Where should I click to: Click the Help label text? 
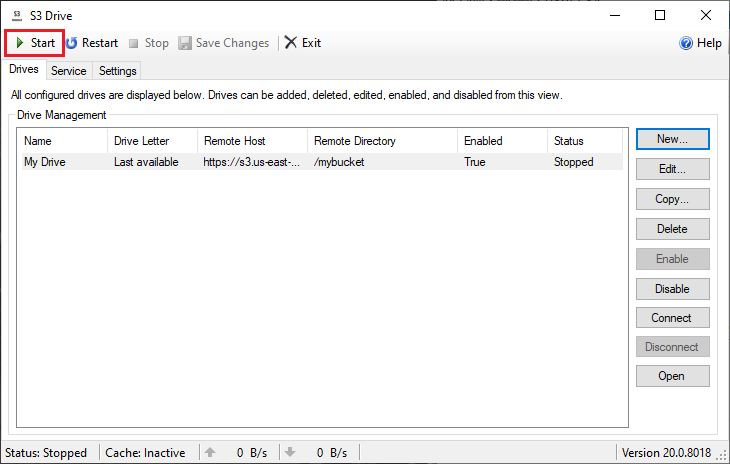coord(709,43)
